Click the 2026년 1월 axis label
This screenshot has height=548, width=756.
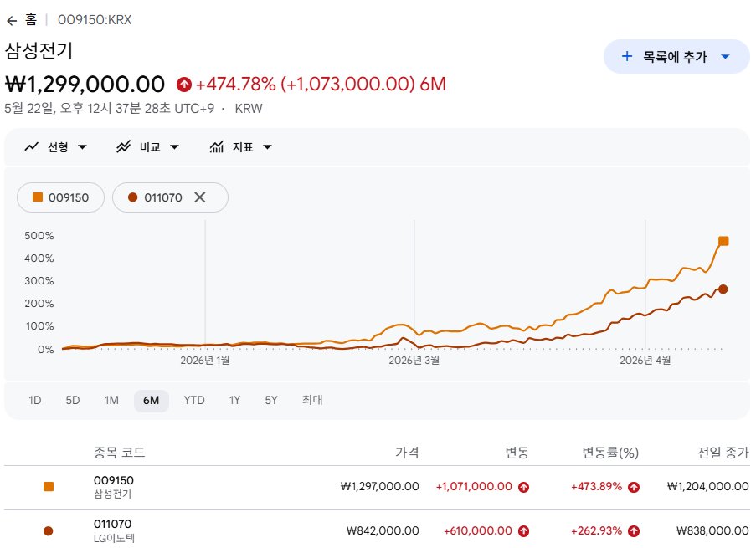(x=205, y=360)
